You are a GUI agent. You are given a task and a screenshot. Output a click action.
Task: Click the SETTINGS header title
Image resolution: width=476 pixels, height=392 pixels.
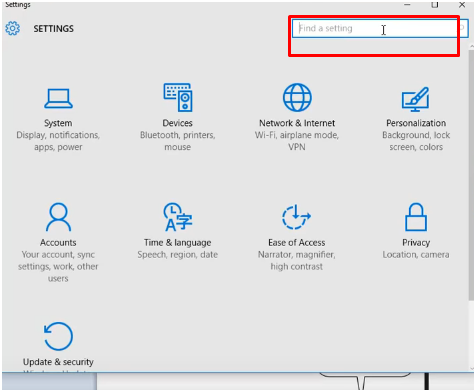54,29
